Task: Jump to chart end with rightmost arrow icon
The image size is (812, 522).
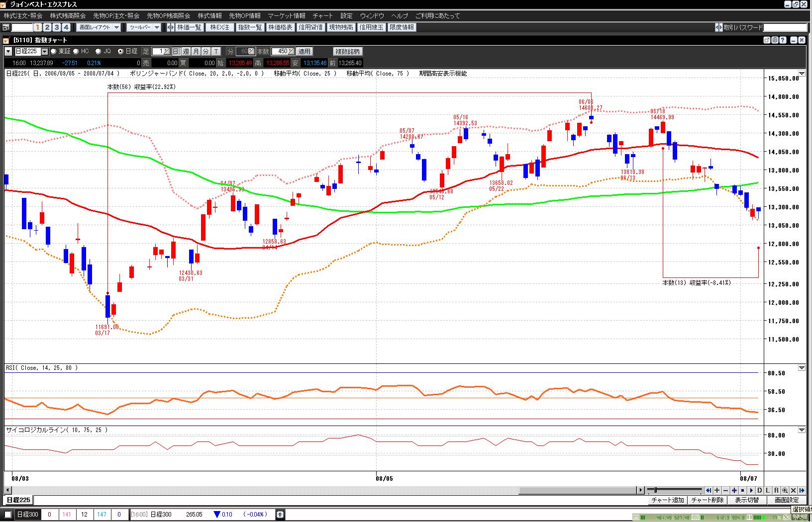Action: point(802,490)
